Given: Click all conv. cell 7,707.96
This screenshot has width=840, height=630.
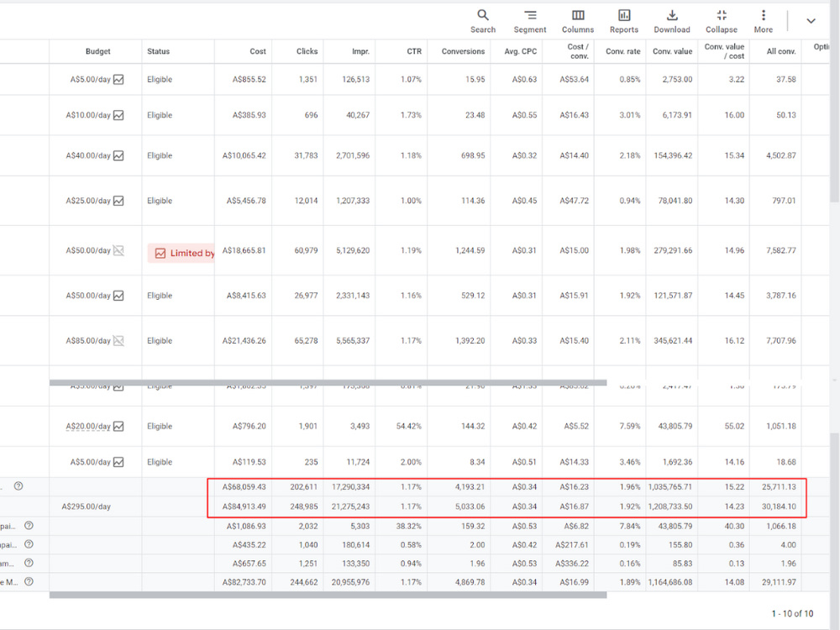Looking at the screenshot, I should click(781, 341).
